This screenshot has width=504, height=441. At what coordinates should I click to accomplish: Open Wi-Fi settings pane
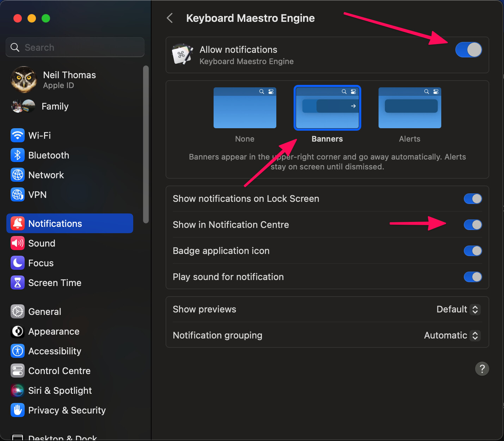[70, 135]
